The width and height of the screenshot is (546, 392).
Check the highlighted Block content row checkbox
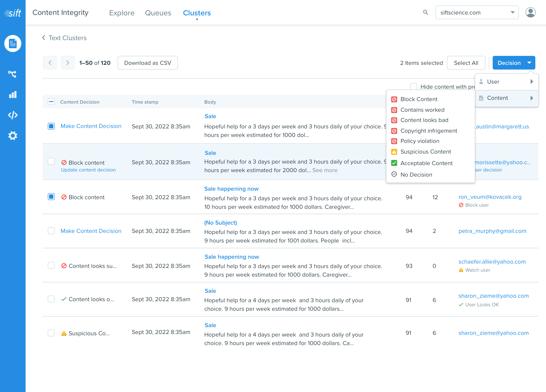tap(51, 161)
